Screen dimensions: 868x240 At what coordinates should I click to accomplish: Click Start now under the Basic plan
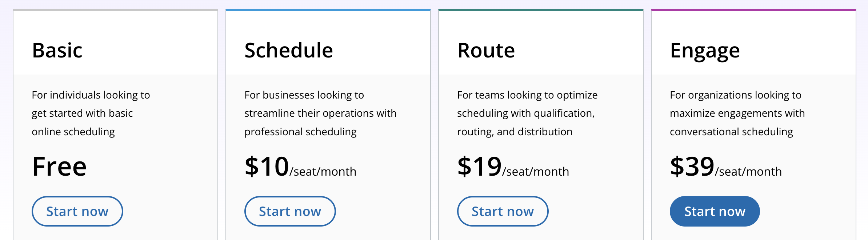pos(77,211)
